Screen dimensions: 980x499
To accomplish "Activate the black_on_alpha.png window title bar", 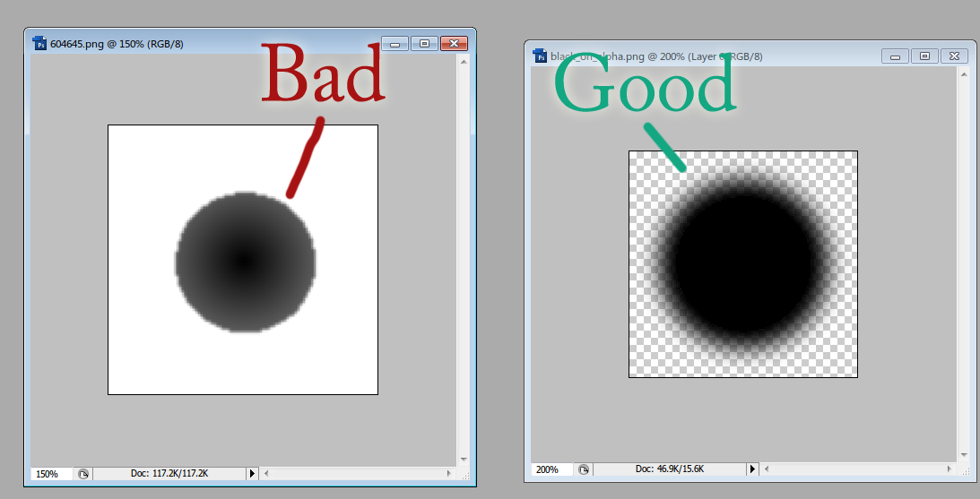I will [x=807, y=56].
